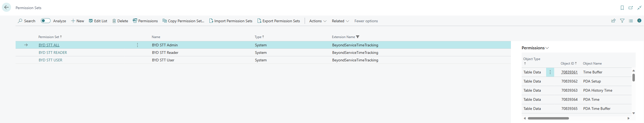
Task: Click the bookmark icon
Action: click(x=622, y=8)
